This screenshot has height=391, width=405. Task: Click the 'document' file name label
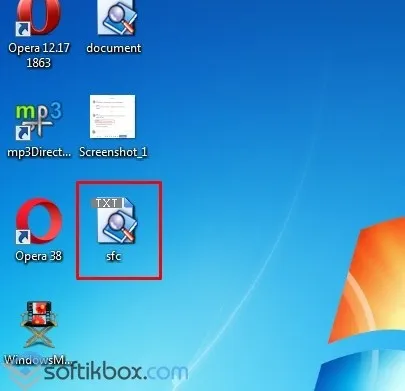coord(114,48)
